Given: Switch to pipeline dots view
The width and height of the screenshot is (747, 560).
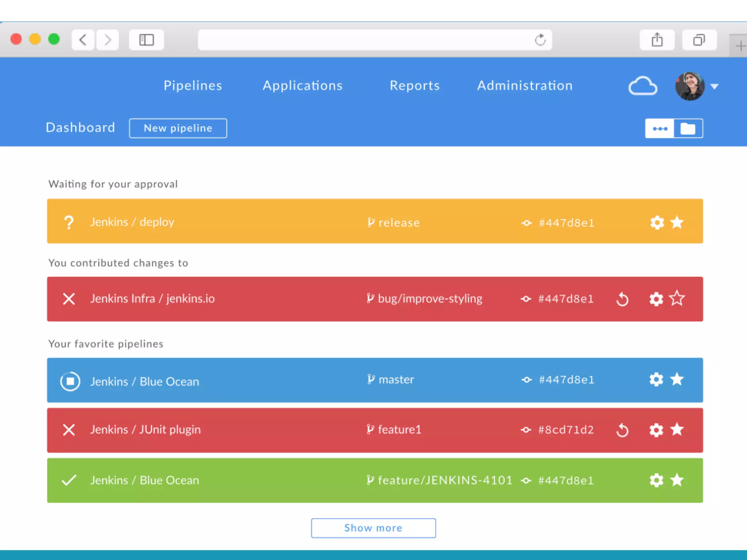Looking at the screenshot, I should click(x=660, y=128).
